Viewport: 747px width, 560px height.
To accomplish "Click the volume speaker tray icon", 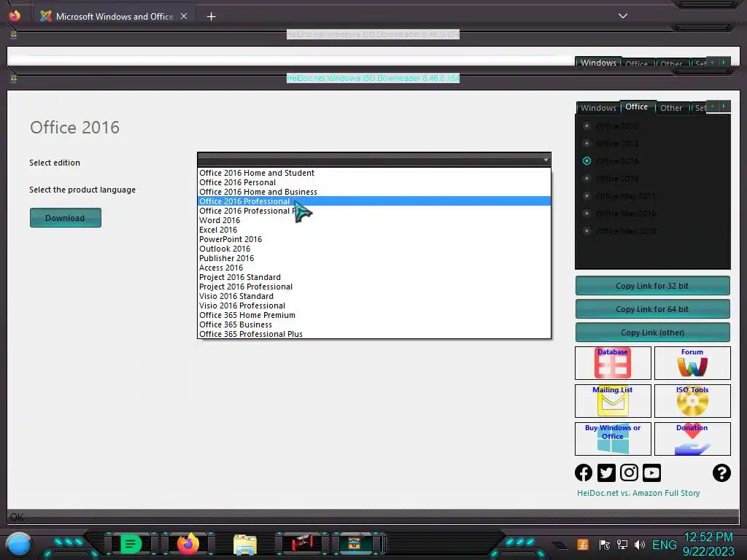I will point(639,545).
